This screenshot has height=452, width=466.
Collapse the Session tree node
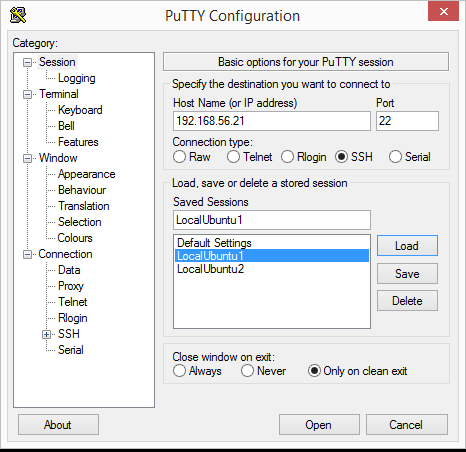tap(27, 62)
